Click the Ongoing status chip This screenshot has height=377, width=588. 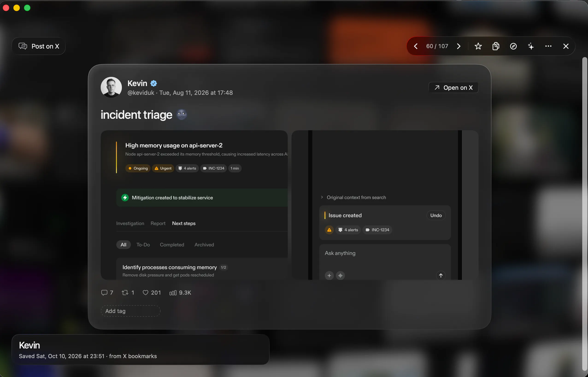(x=138, y=168)
